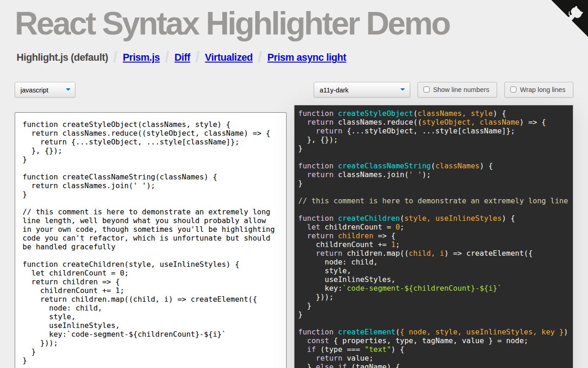Click the highlighted createStyleObject function name
The height and width of the screenshot is (368, 588).
[376, 113]
